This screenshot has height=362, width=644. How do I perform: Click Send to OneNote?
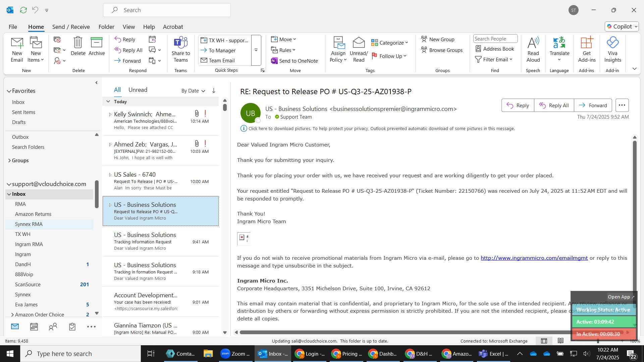tap(294, 61)
